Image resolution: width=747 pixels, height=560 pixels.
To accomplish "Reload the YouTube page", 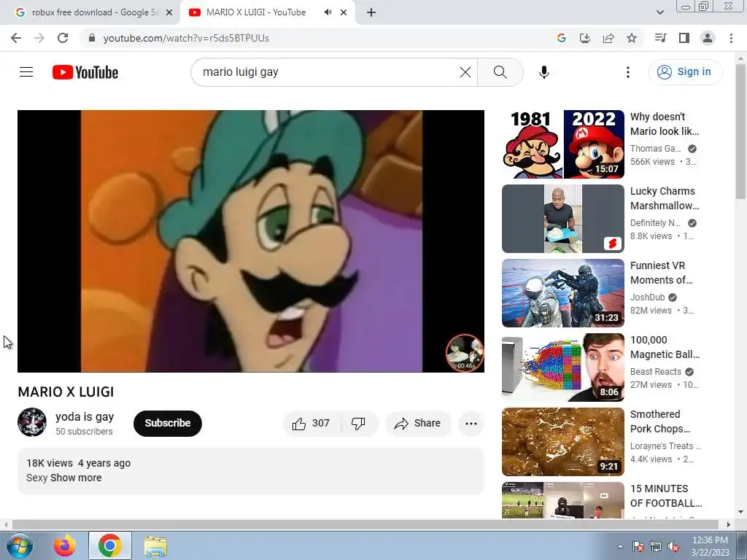I will coord(63,38).
